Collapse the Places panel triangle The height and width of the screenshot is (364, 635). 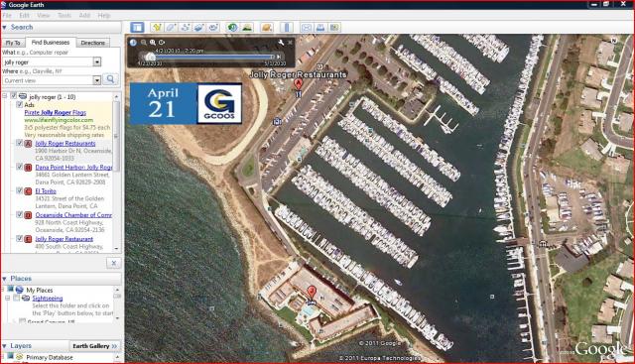[x=4, y=279]
